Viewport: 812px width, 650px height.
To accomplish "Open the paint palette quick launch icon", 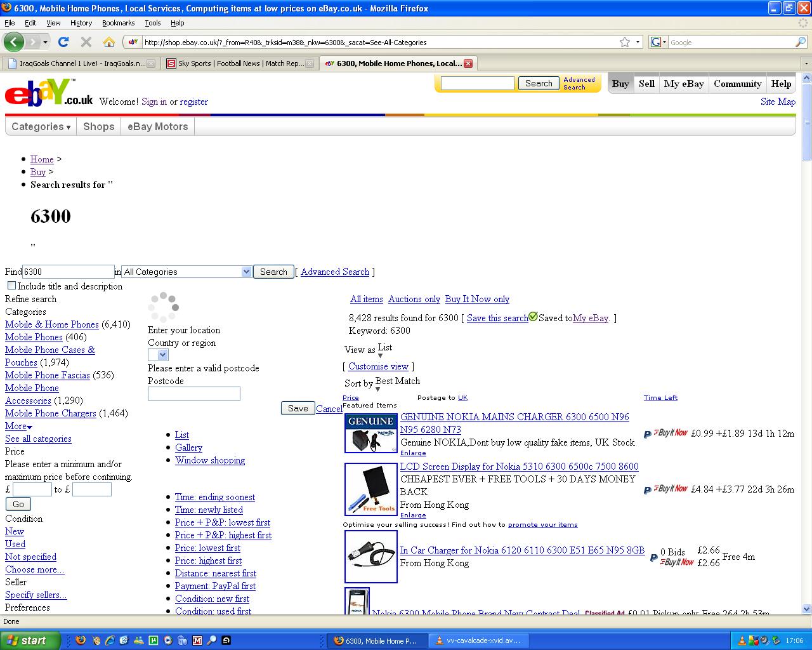I will (x=95, y=640).
